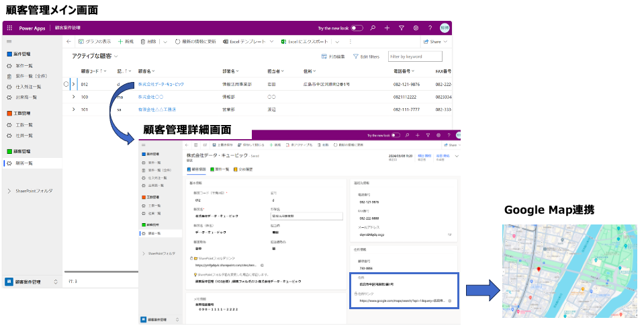The image size is (644, 330).
Task: Toggle Try the new look in main screen
Action: pos(357,28)
